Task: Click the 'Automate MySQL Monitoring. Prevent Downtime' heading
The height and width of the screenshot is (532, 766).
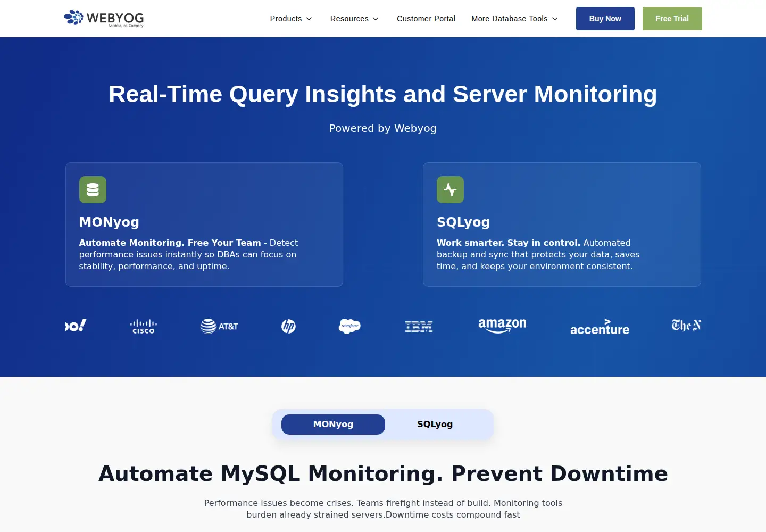Action: point(383,473)
